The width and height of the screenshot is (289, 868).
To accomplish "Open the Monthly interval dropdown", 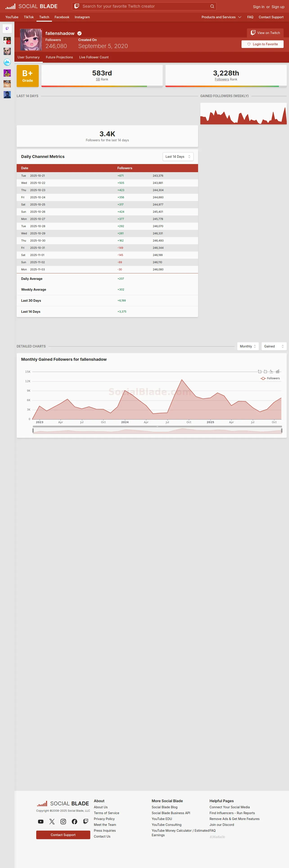I will [248, 346].
